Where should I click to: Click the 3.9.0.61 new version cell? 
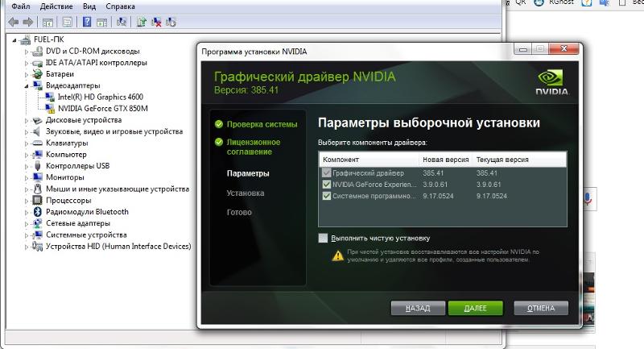coord(435,185)
